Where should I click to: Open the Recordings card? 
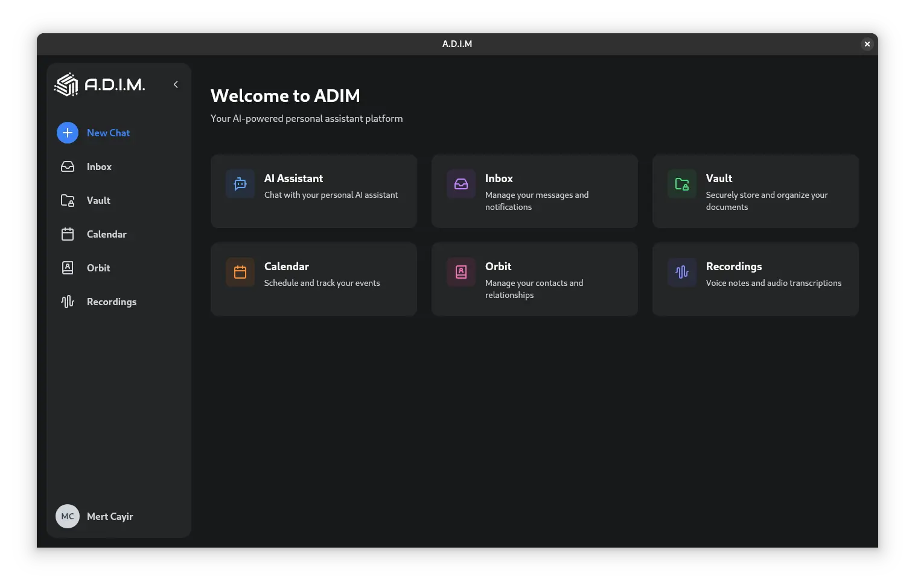point(755,279)
